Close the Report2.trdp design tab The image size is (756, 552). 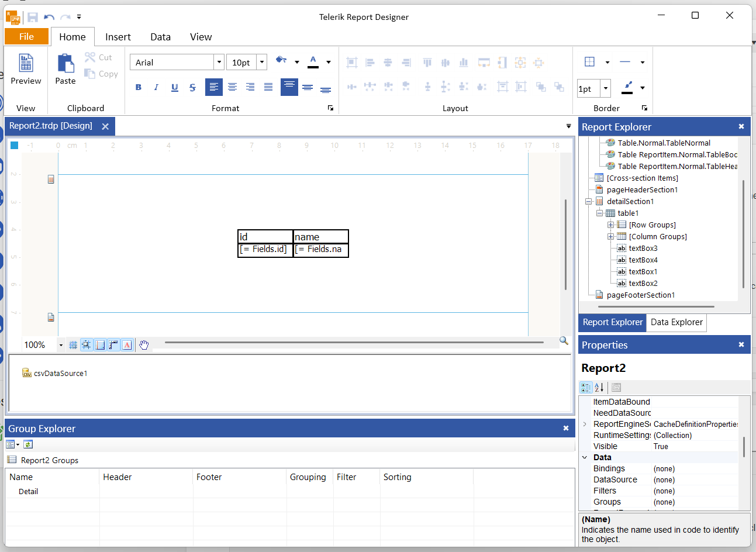pos(105,126)
